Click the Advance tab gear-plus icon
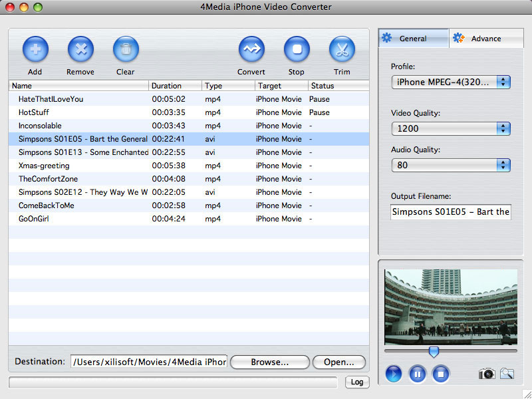 [x=459, y=38]
